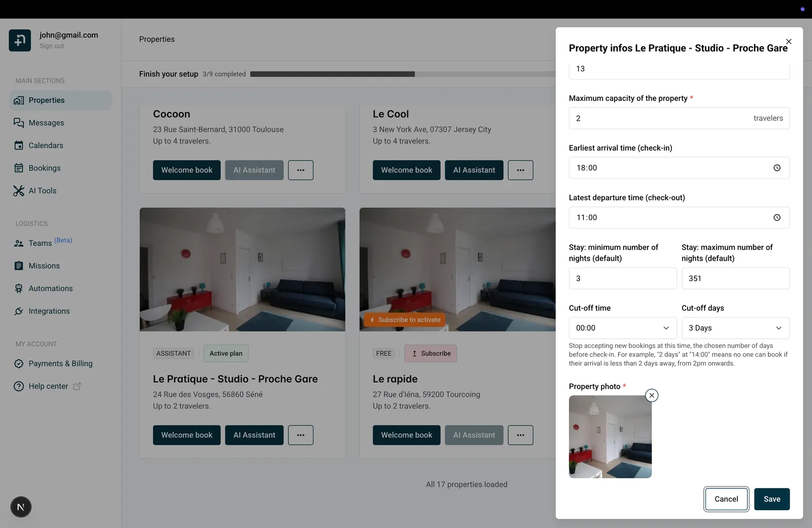
Task: Click the Payments & Billing badge icon
Action: click(19, 364)
